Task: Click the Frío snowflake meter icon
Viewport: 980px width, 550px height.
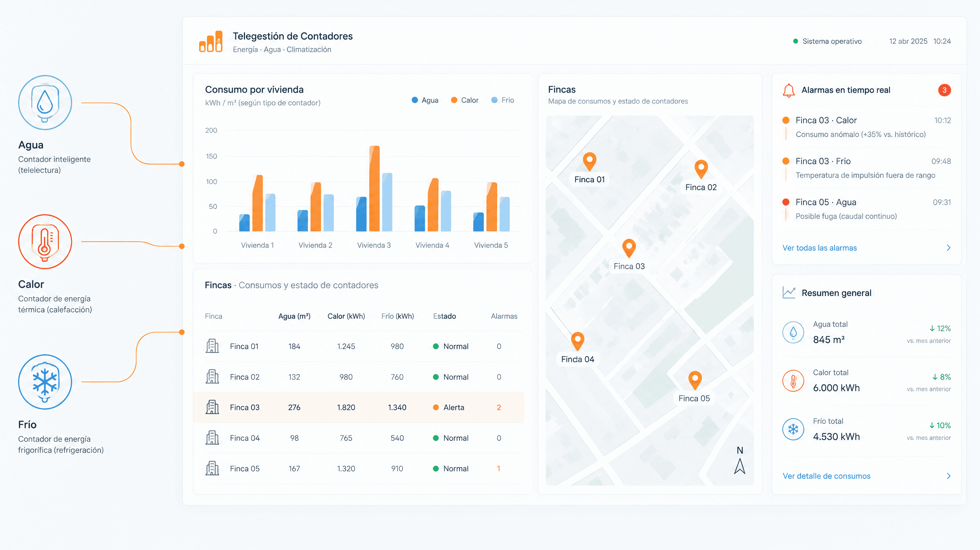Action: (45, 382)
